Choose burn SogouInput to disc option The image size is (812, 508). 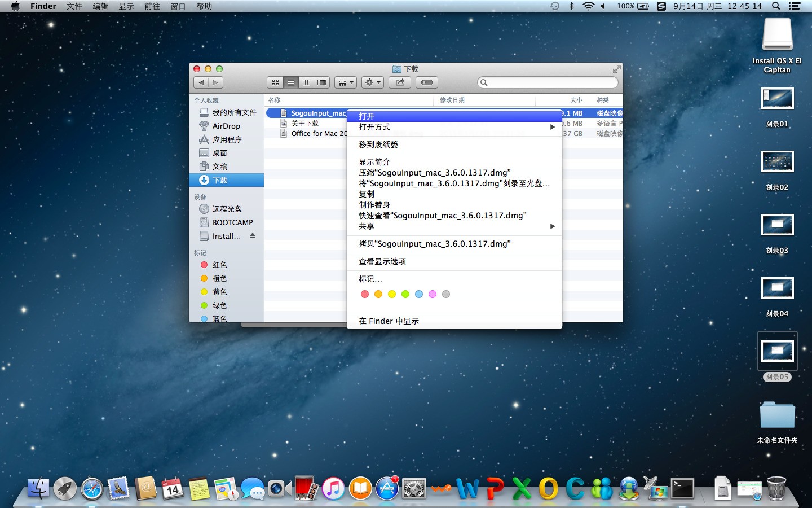[x=454, y=183]
